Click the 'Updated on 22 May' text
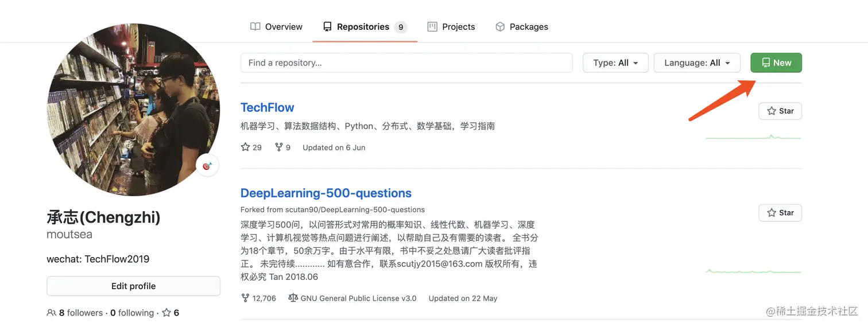 (463, 298)
